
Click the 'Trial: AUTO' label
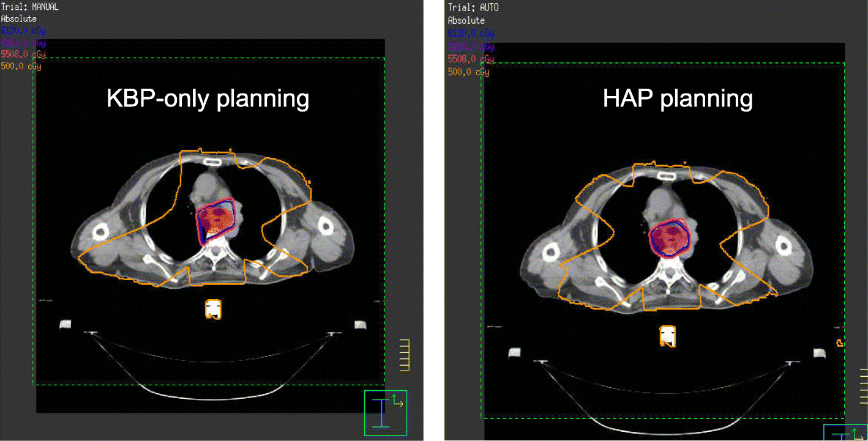tap(473, 7)
